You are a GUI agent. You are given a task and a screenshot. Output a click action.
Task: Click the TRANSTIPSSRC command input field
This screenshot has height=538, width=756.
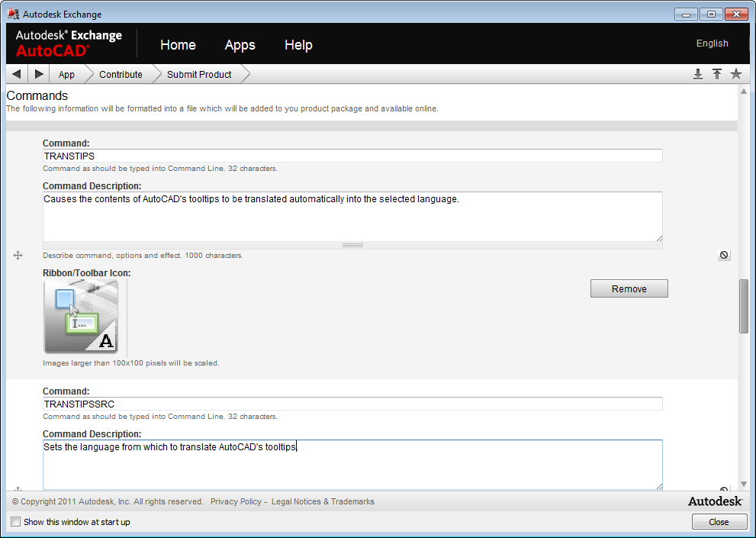352,404
